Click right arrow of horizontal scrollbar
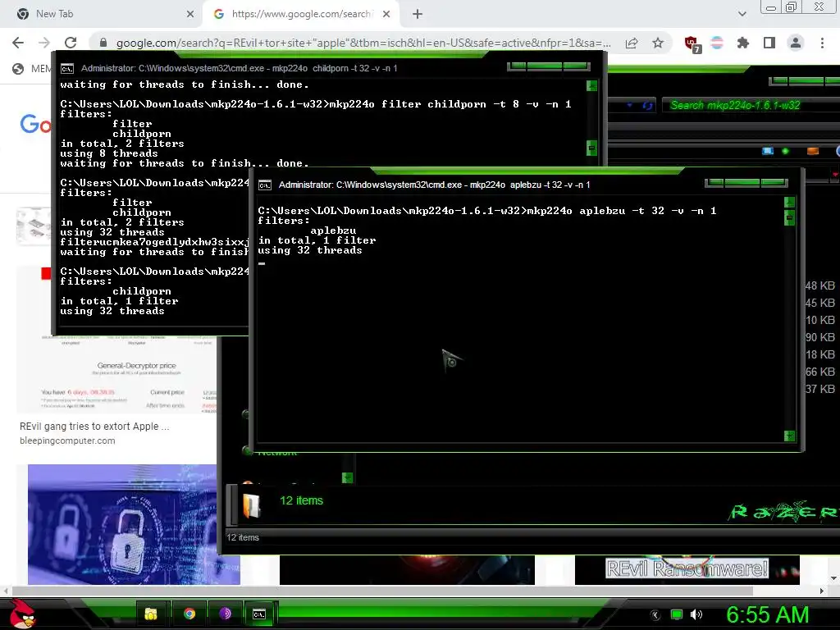 [822, 591]
